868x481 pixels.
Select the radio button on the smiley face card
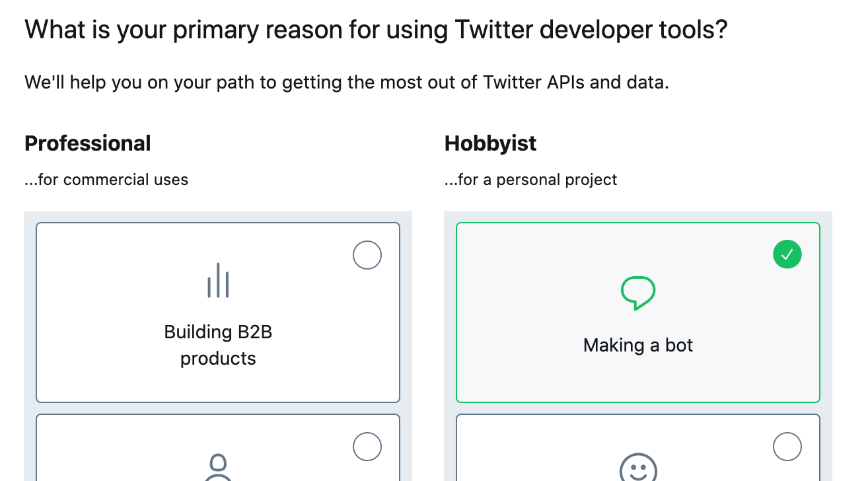click(787, 447)
